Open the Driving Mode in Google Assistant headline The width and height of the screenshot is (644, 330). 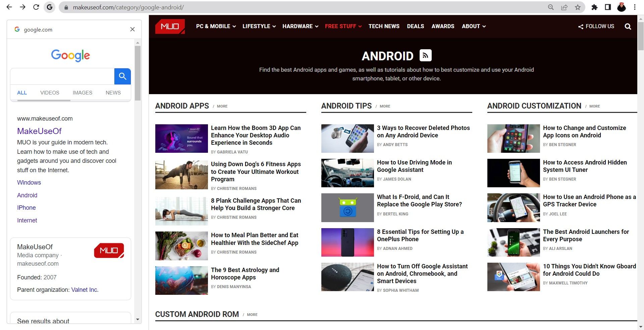(x=414, y=166)
